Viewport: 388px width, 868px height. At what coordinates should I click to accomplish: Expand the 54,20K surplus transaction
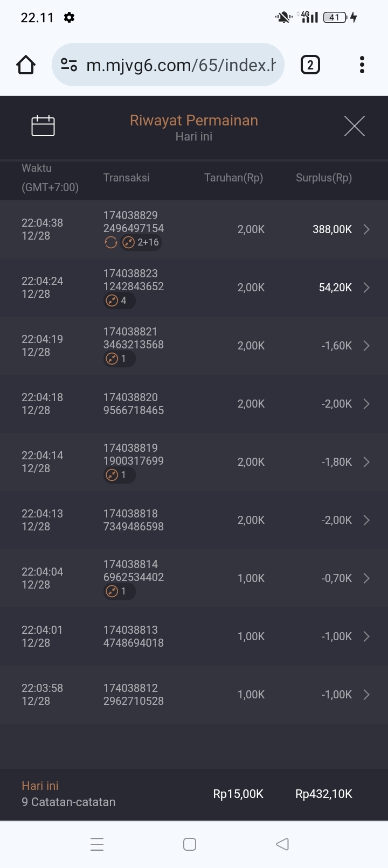pyautogui.click(x=366, y=288)
